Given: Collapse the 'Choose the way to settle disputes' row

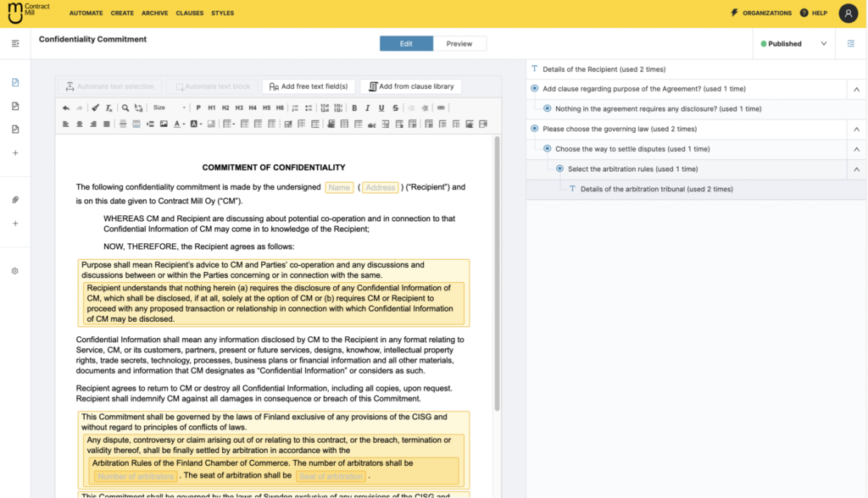Looking at the screenshot, I should tap(856, 149).
